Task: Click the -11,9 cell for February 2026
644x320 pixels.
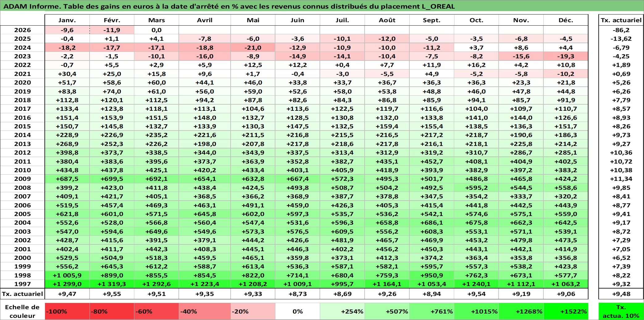Action: click(112, 30)
